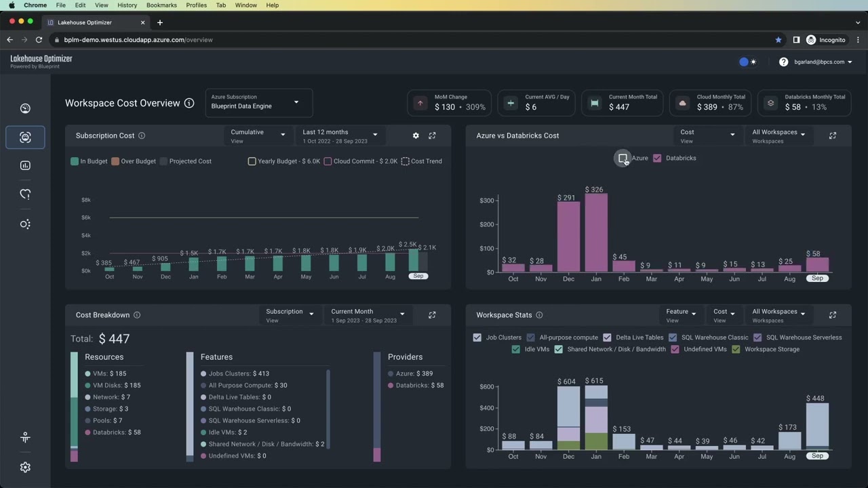
Task: Click the Dec $291 bar in Azure vs Databricks
Action: click(x=568, y=237)
